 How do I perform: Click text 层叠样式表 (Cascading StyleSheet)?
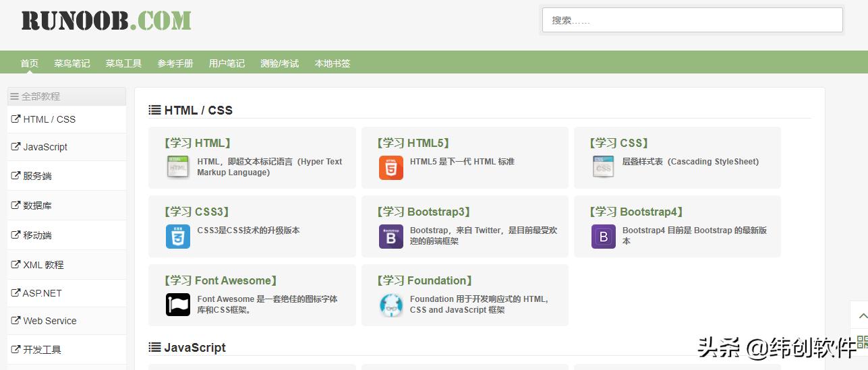(691, 162)
